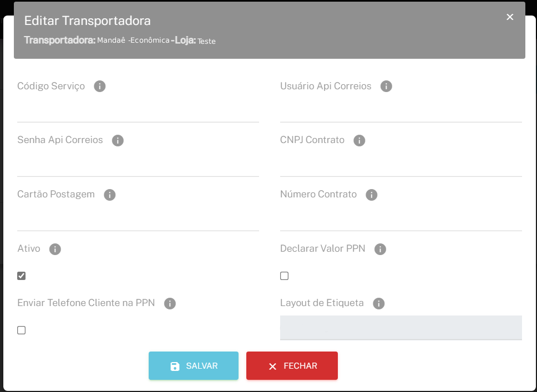The height and width of the screenshot is (392, 537).
Task: Click info icon for Enviar Telefone Cliente
Action: coord(170,303)
